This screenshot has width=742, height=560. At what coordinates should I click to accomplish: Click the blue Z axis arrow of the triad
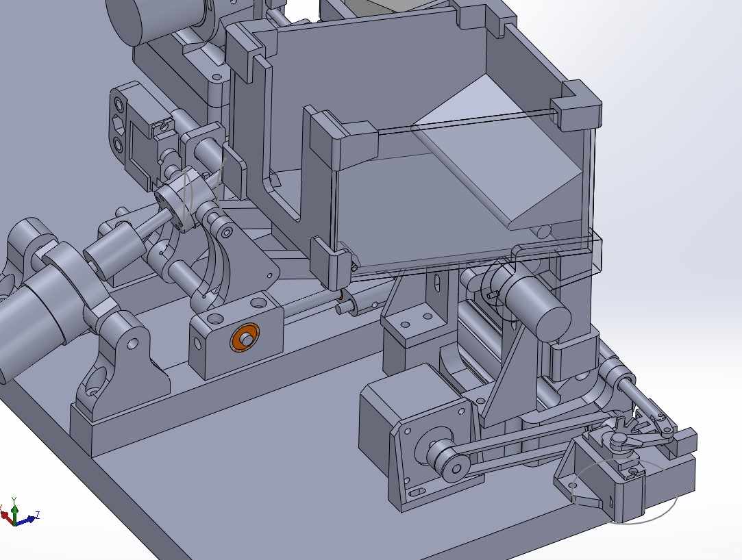point(30,519)
